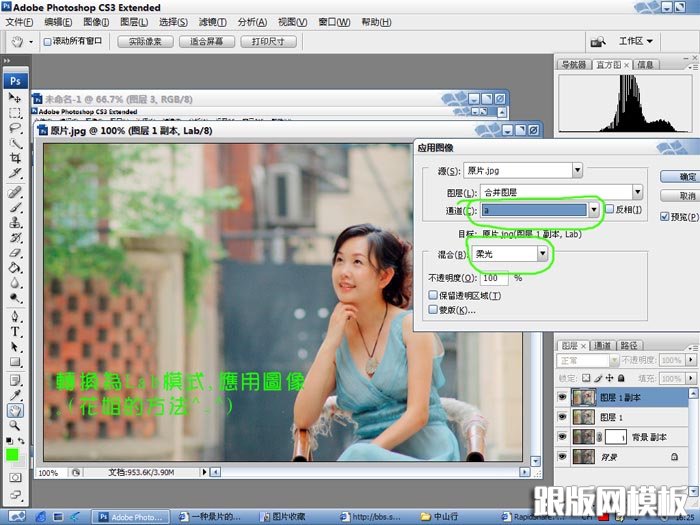Image resolution: width=700 pixels, height=525 pixels.
Task: Switch to the 通道 tab in Layers panel
Action: coord(603,345)
